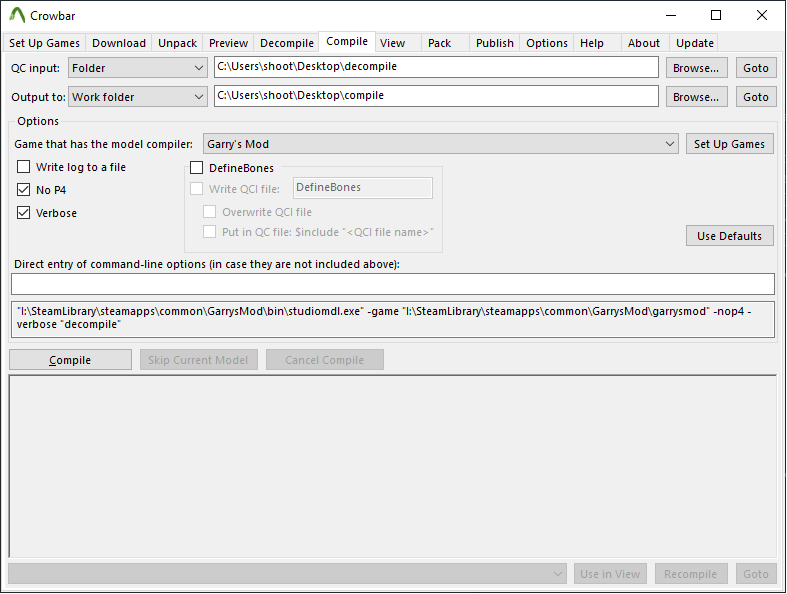The height and width of the screenshot is (594, 787).
Task: Select the Compile tab
Action: tap(347, 42)
